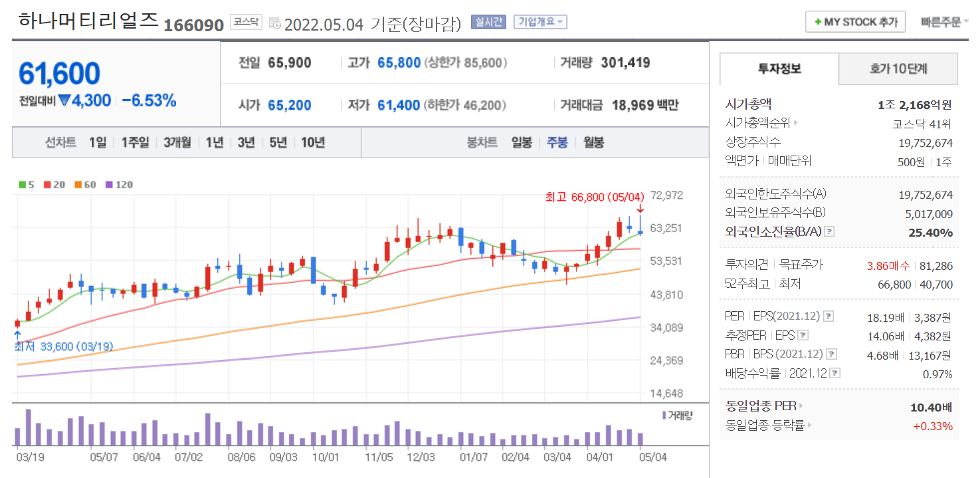
Task: Click the 동일업종 등락률 label link
Action: coord(765,425)
